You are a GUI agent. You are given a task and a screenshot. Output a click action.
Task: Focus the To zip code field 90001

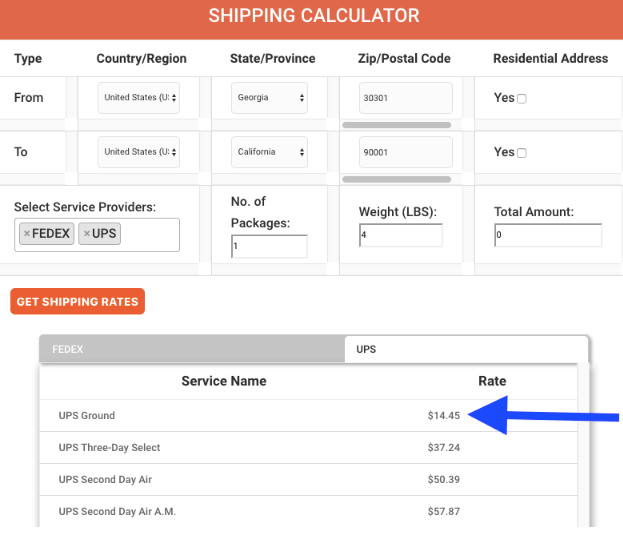tap(406, 152)
